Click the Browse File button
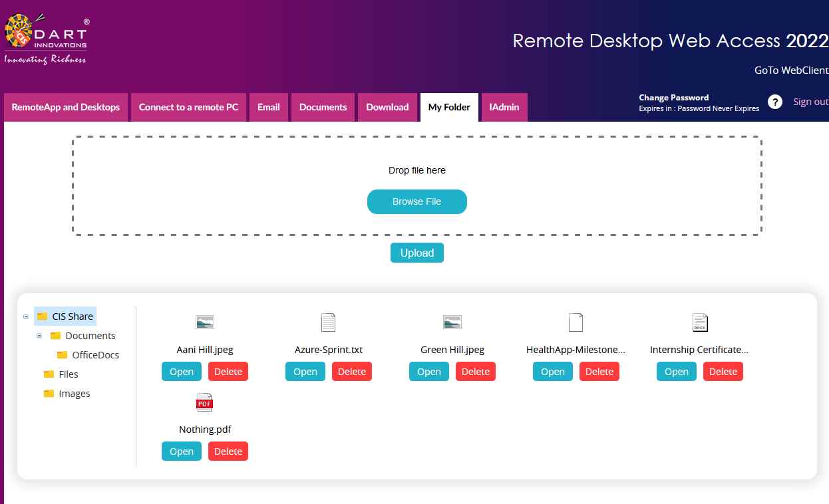Image resolution: width=829 pixels, height=504 pixels. click(x=416, y=201)
